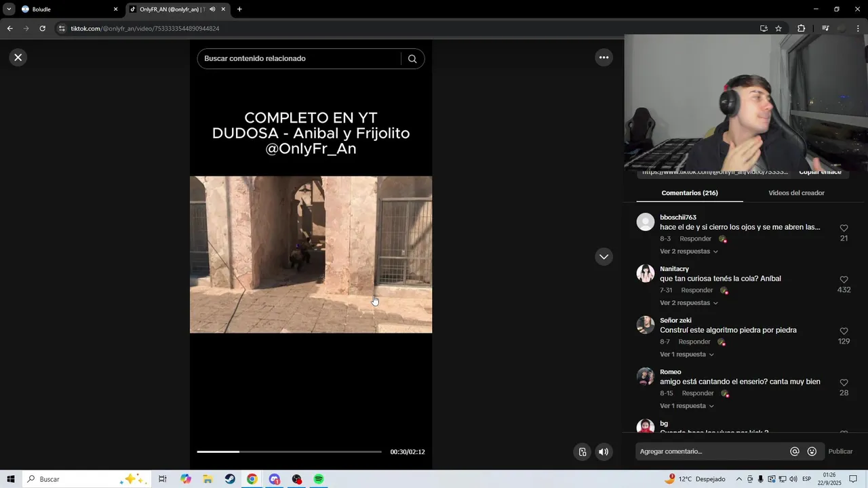
Task: Click the search magnifier in the related content bar
Action: (412, 59)
